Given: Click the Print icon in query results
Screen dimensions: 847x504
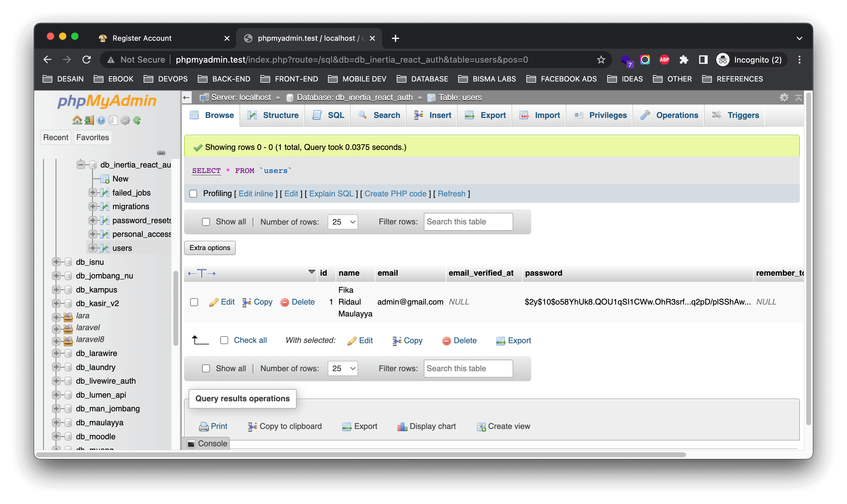Looking at the screenshot, I should 204,426.
